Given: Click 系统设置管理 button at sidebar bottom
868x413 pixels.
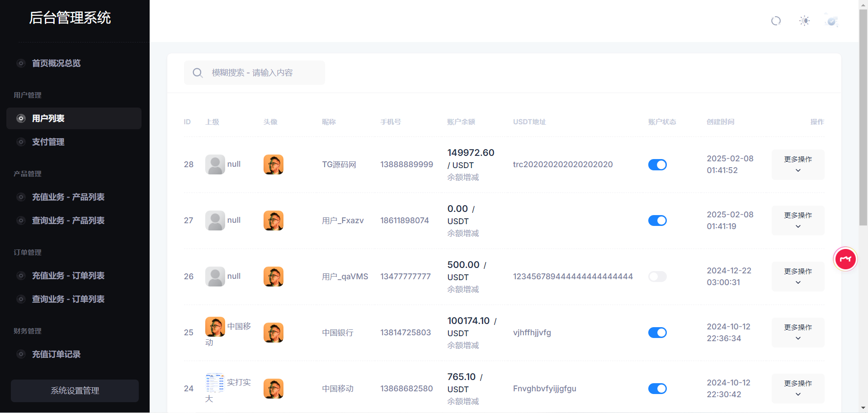Looking at the screenshot, I should (x=75, y=391).
